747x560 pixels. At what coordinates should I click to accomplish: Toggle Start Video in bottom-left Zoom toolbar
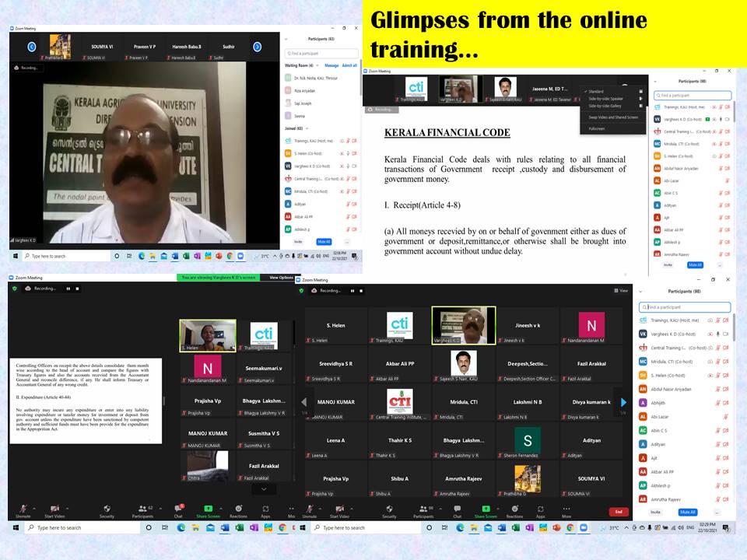tap(54, 511)
